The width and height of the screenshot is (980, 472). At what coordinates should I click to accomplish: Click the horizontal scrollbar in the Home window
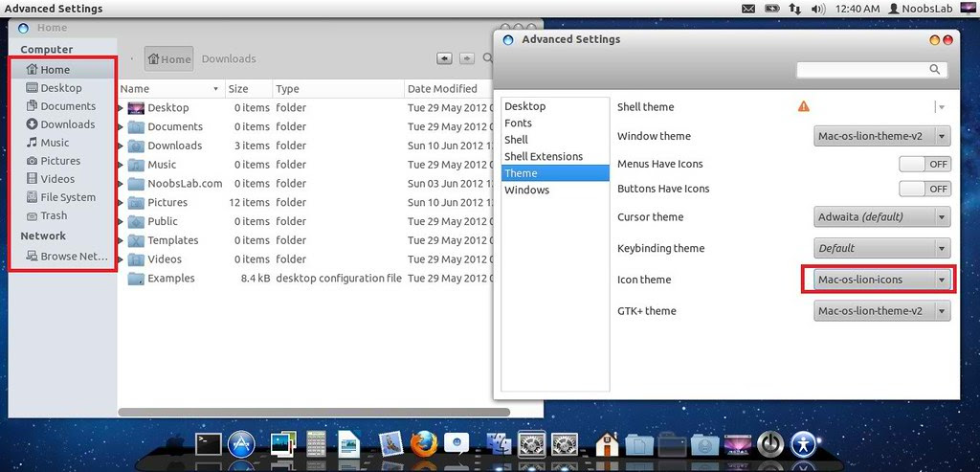click(314, 413)
